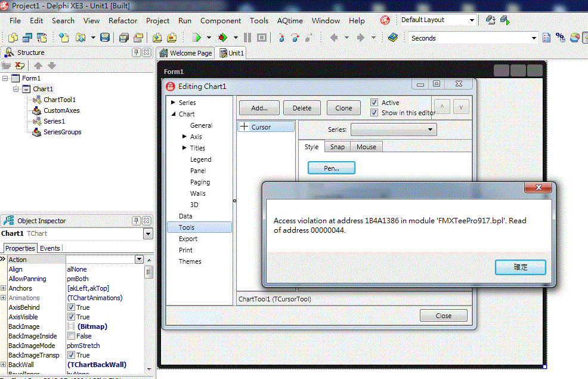Expand the Axis node in chart editor

(x=184, y=137)
